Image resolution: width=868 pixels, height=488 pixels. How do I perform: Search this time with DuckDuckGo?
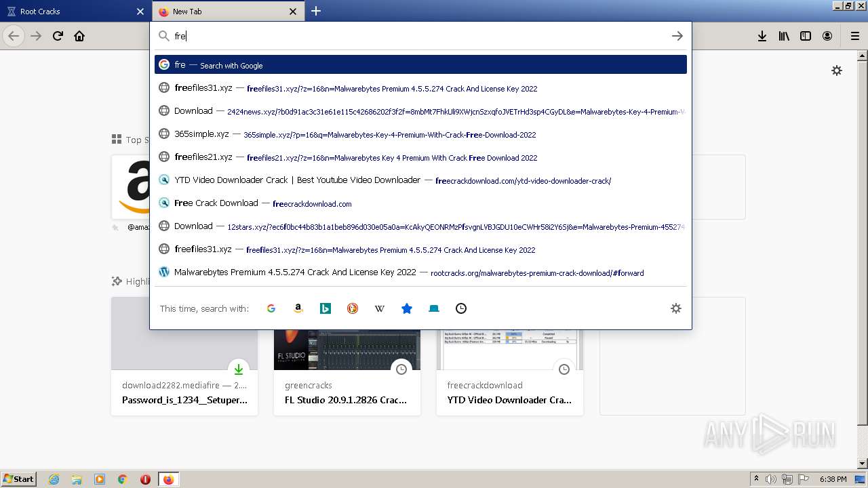click(x=353, y=308)
